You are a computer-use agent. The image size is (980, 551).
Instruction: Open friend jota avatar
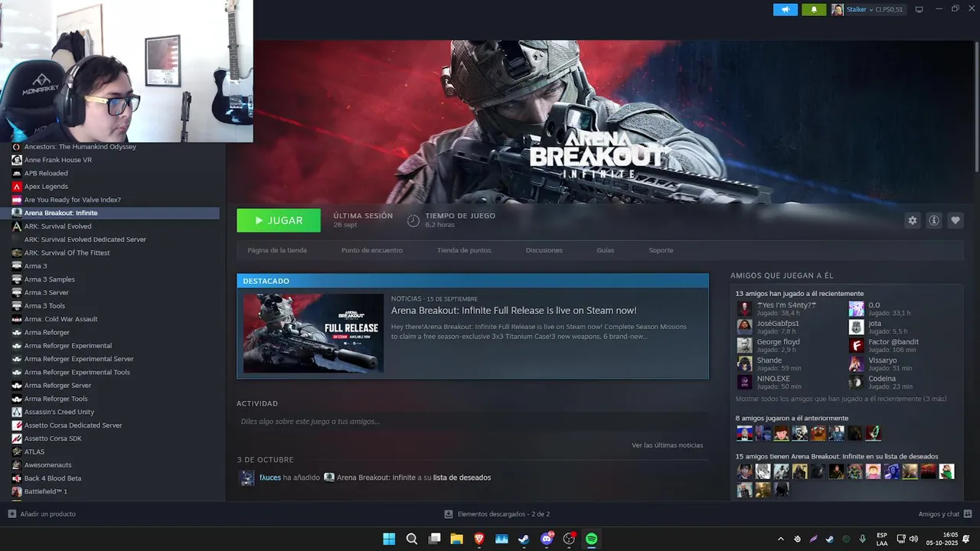856,327
